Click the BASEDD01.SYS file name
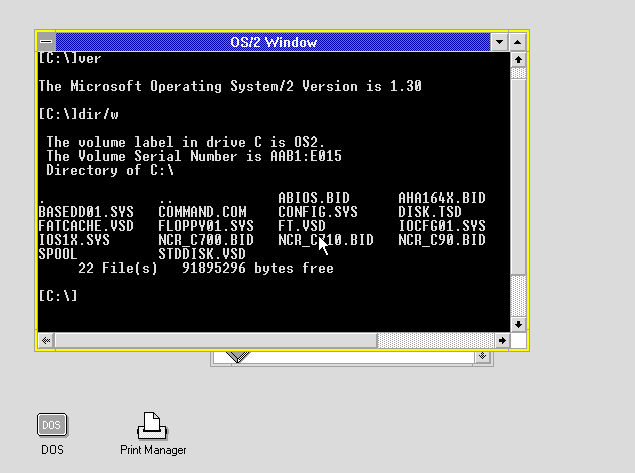The image size is (635, 473). click(86, 212)
